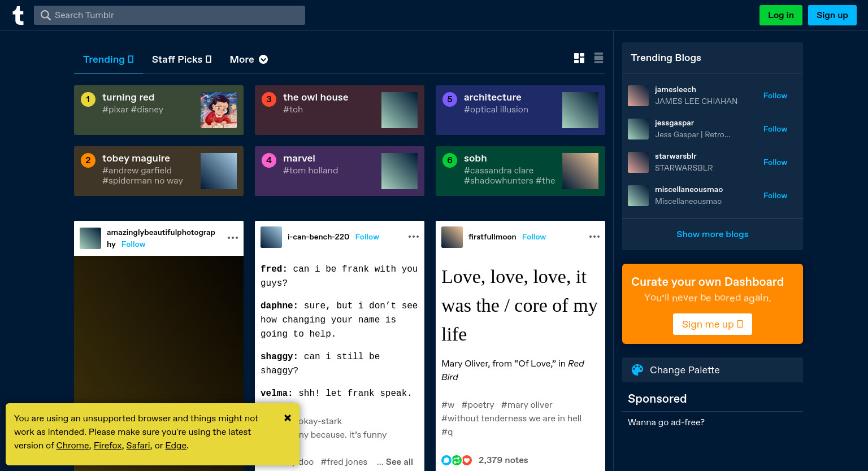This screenshot has width=868, height=471.
Task: Open miscellaneousmao blog avatar
Action: click(x=638, y=196)
